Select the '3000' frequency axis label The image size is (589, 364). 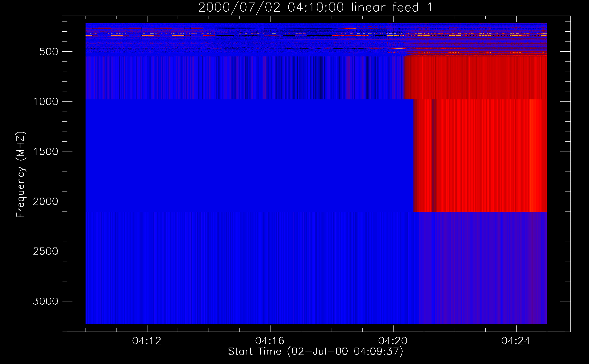pos(46,301)
